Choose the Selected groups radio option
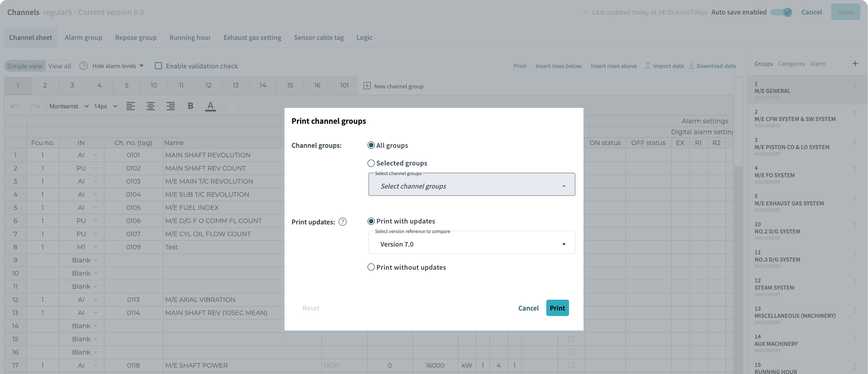This screenshot has width=868, height=374. click(371, 163)
